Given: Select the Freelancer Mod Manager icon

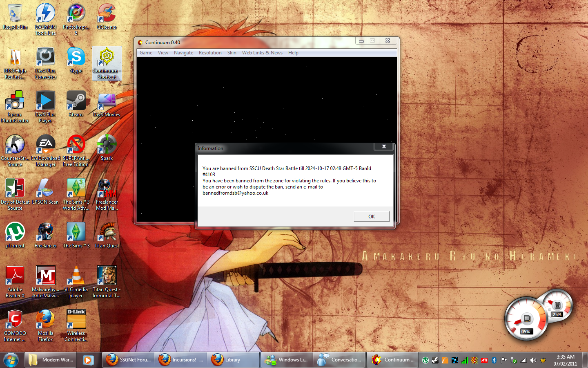Looking at the screenshot, I should point(107,194).
